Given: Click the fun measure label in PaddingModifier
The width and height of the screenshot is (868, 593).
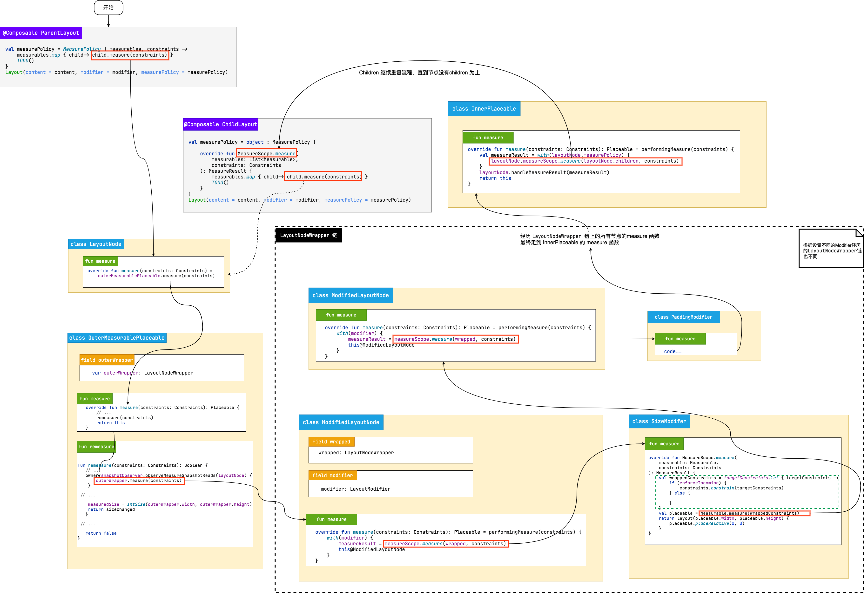Looking at the screenshot, I should (680, 339).
